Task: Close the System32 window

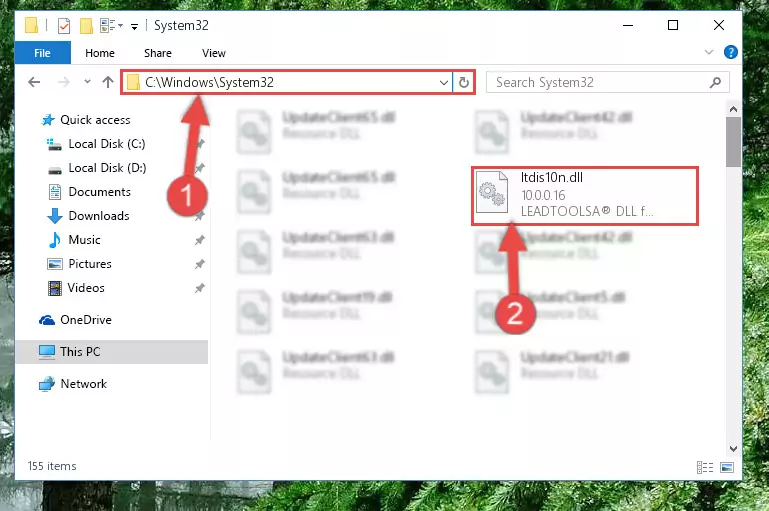Action: coord(718,25)
